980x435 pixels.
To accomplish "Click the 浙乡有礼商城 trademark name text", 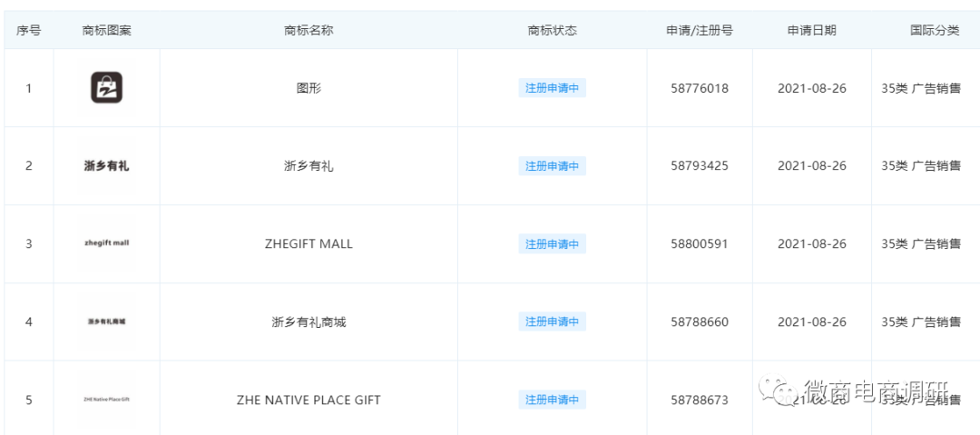I will click(309, 322).
